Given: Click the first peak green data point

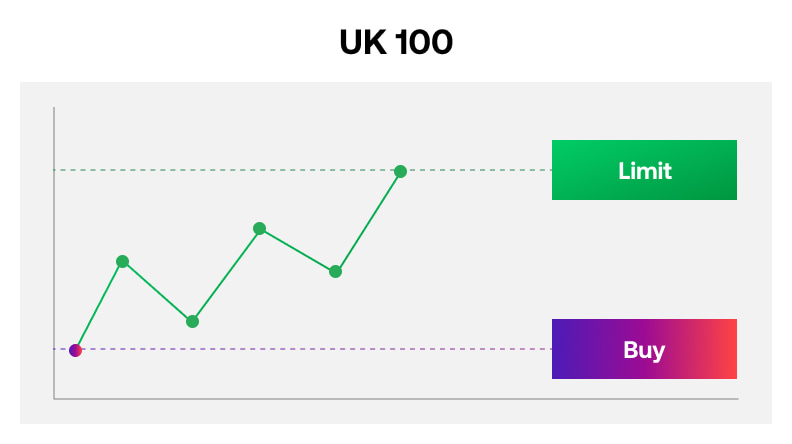Looking at the screenshot, I should tap(122, 262).
